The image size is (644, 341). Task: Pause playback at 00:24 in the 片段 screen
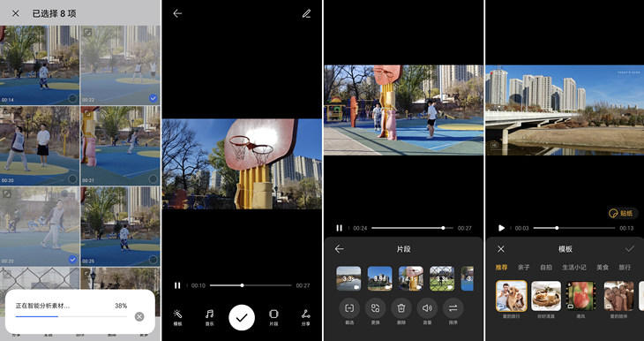coord(340,228)
